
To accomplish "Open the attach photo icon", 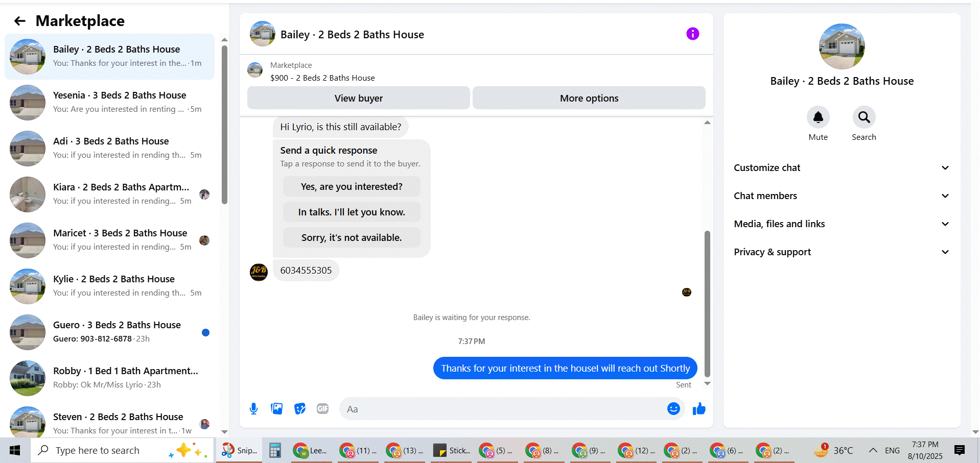I will pyautogui.click(x=276, y=408).
